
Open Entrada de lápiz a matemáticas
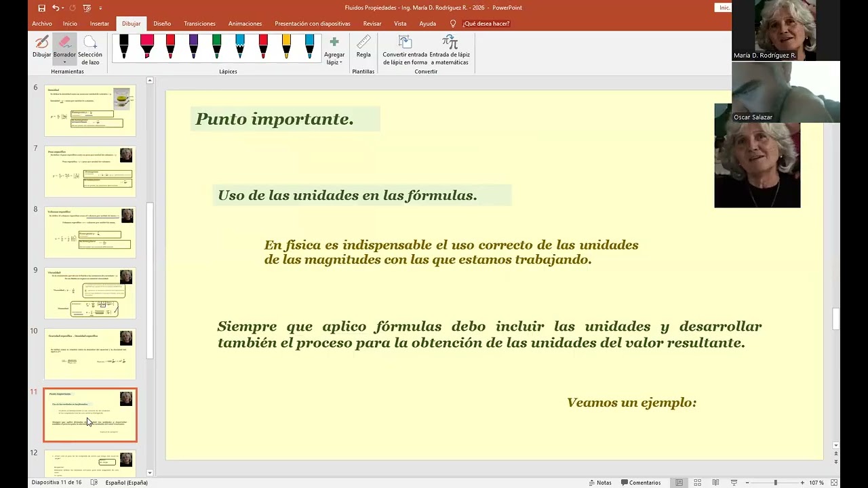[x=450, y=51]
